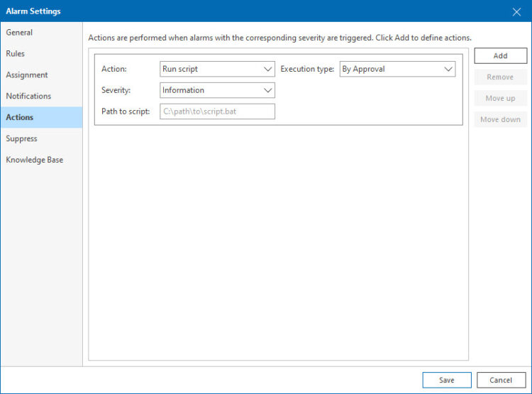
Task: Expand the Severity dropdown showing Information
Action: point(217,90)
